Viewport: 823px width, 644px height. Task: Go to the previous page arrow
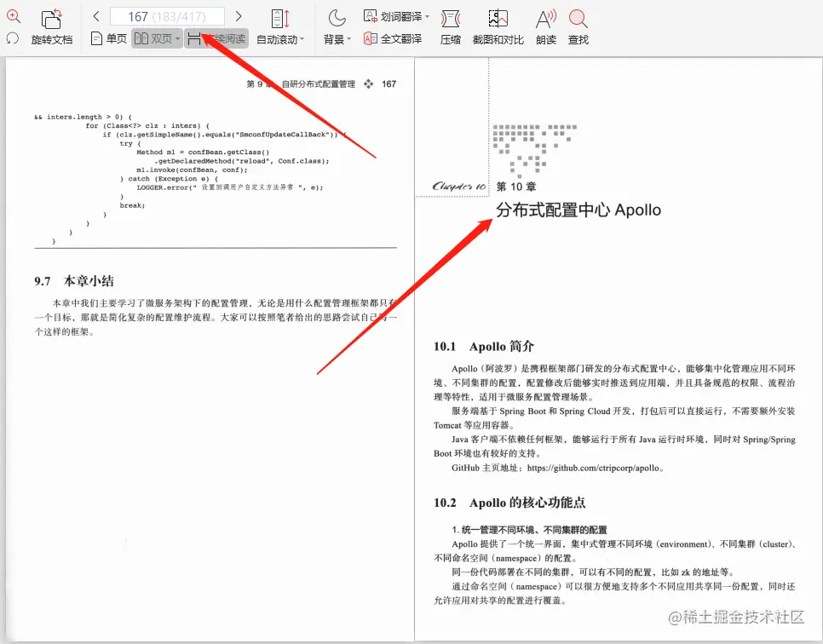pyautogui.click(x=96, y=16)
